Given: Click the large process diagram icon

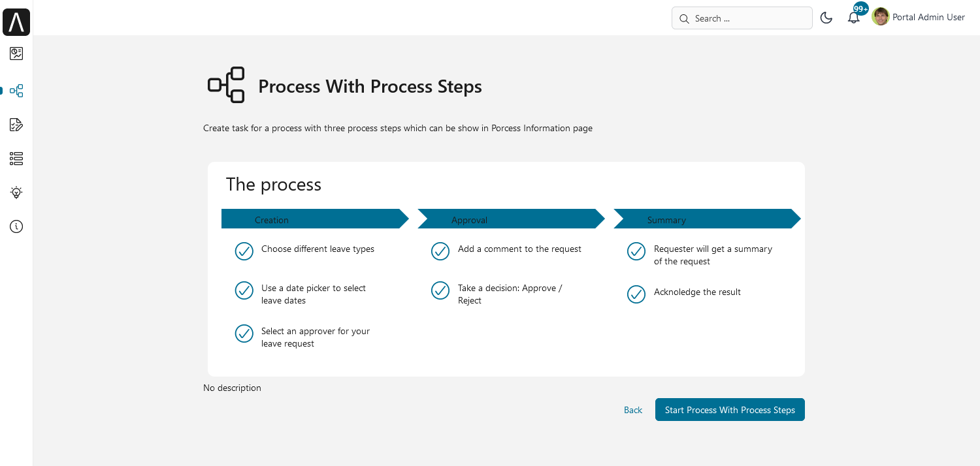Looking at the screenshot, I should (x=226, y=85).
